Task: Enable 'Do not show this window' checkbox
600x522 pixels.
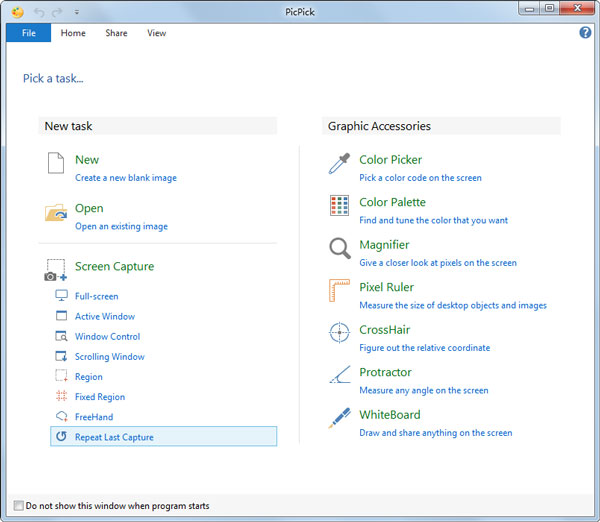Action: tap(19, 506)
